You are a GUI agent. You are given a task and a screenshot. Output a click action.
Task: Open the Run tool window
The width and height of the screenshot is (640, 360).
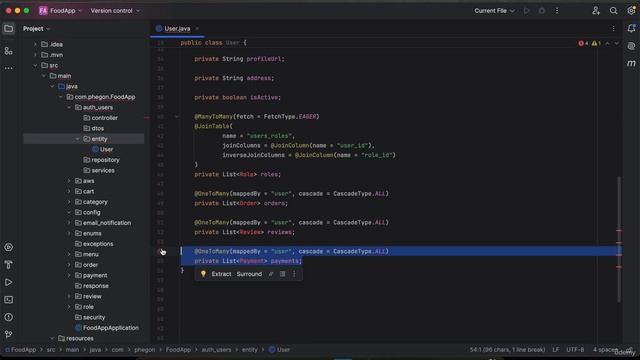tap(8, 282)
